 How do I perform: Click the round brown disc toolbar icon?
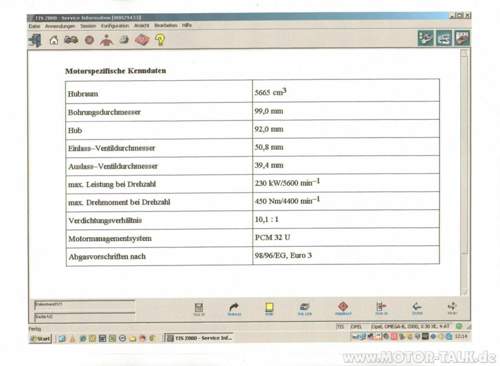(x=89, y=40)
